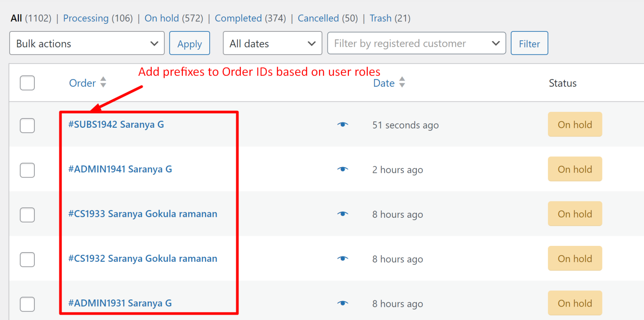
Task: Click the On hold status badge for #SUBS1942
Action: pyautogui.click(x=575, y=124)
